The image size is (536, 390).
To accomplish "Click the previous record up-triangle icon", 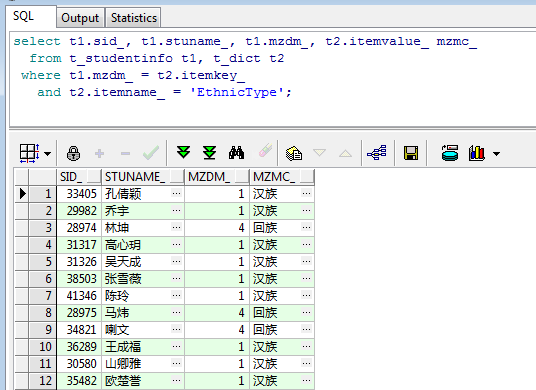I will (345, 153).
